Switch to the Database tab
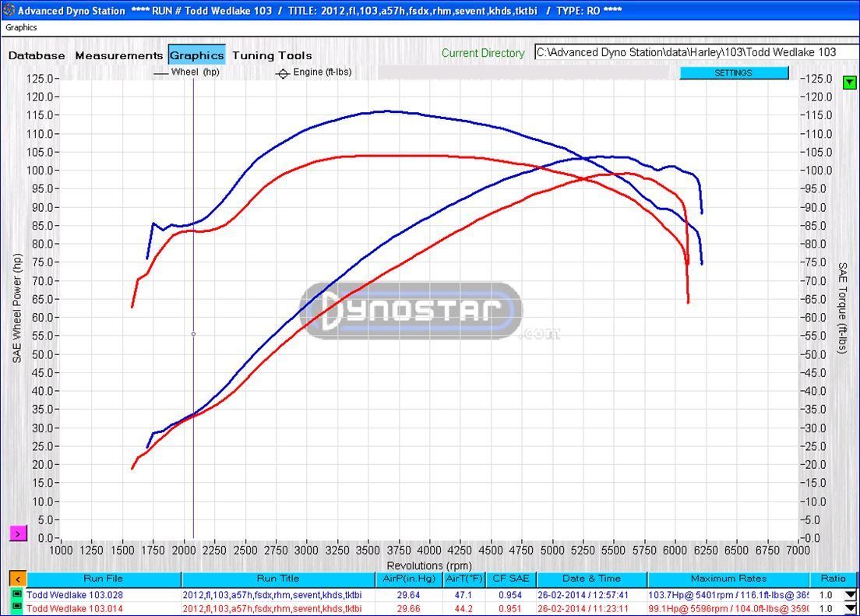 (37, 55)
